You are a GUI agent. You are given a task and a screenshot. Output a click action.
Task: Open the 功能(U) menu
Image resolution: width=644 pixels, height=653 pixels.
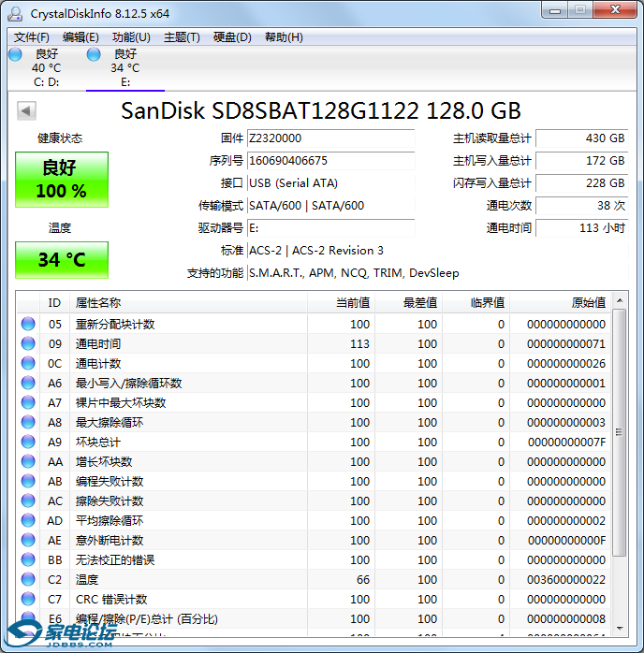pos(131,37)
